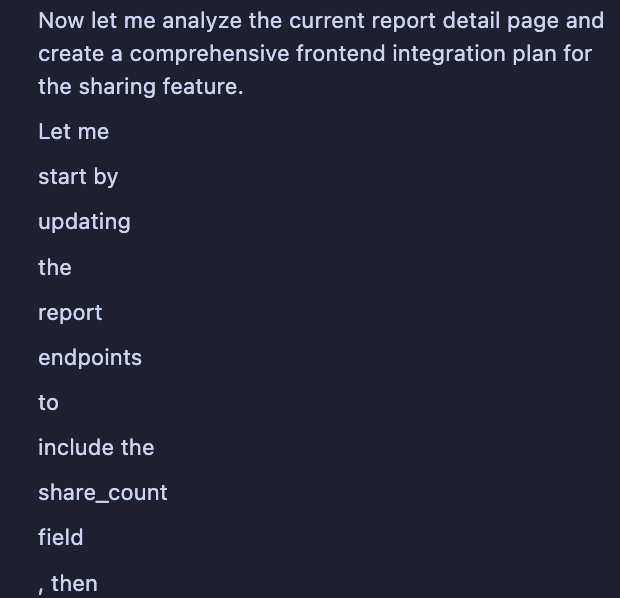This screenshot has height=598, width=620.
Task: Click the word "updating"
Action: tap(85, 222)
